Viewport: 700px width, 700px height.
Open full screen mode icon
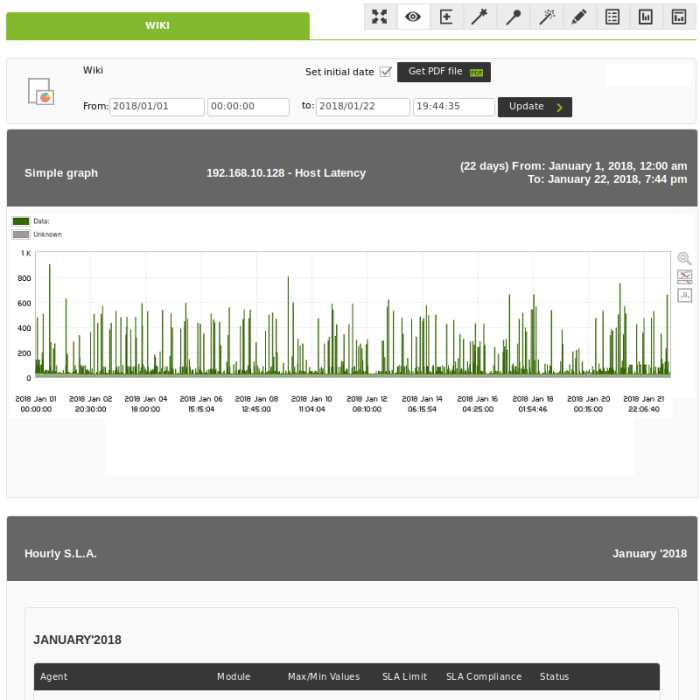(380, 17)
